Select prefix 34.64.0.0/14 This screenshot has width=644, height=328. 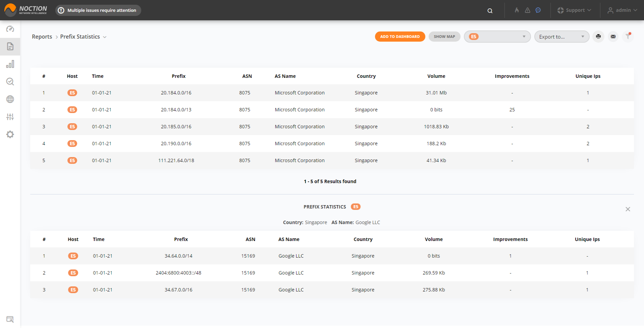178,256
